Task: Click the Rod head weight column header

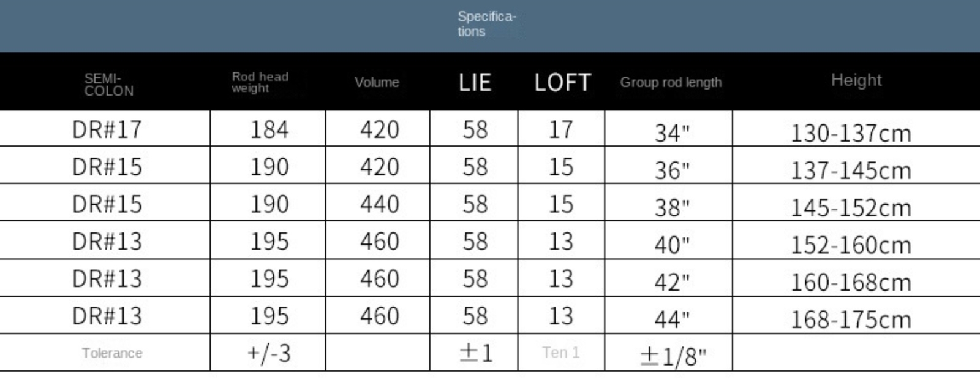Action: [260, 82]
